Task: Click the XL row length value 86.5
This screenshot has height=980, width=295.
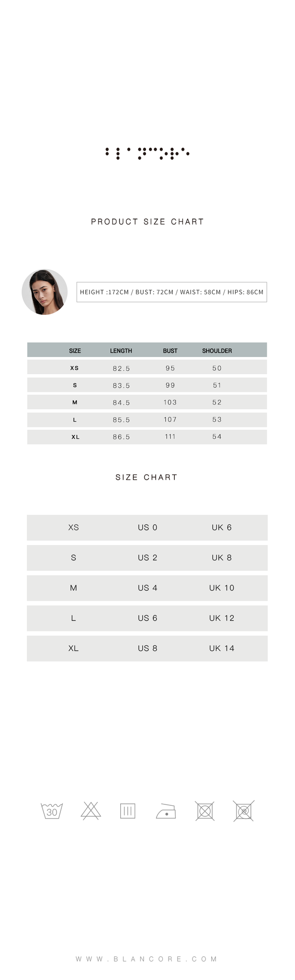Action: pyautogui.click(x=121, y=437)
